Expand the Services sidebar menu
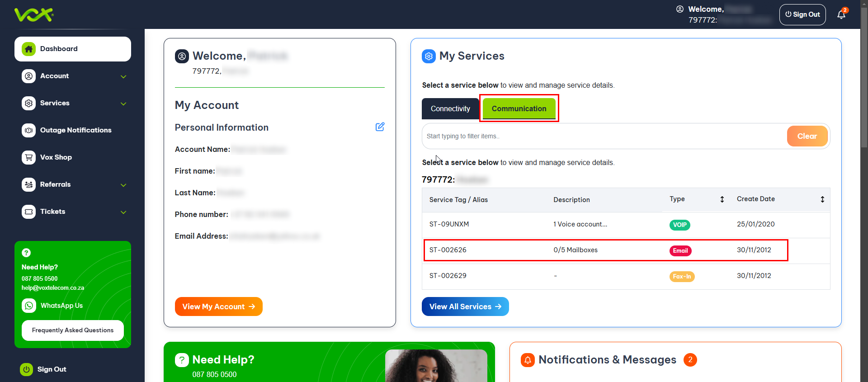Screen dimensions: 868x382 pyautogui.click(x=123, y=104)
